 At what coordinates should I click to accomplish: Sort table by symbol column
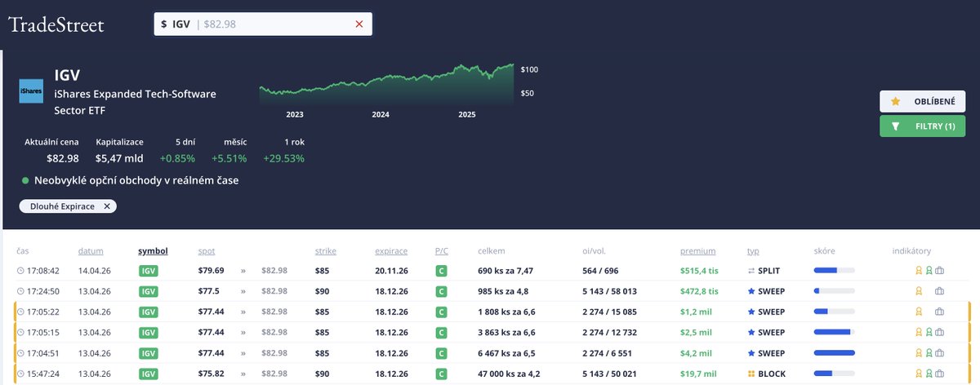(154, 251)
